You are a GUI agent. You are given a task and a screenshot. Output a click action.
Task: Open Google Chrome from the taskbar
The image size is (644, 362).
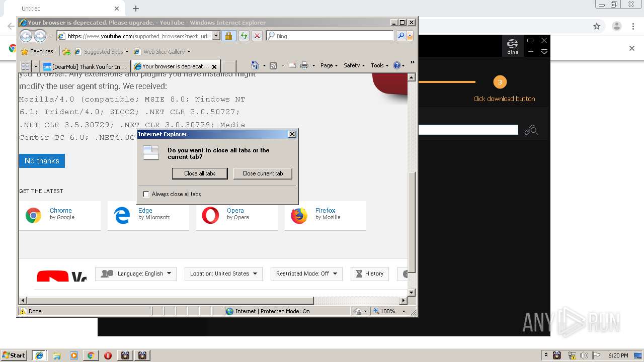coord(91,355)
